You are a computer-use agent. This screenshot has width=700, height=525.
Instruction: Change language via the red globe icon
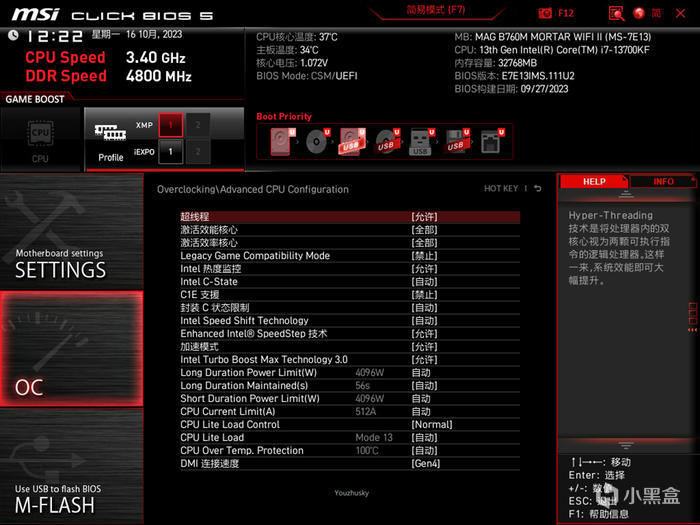tap(639, 13)
